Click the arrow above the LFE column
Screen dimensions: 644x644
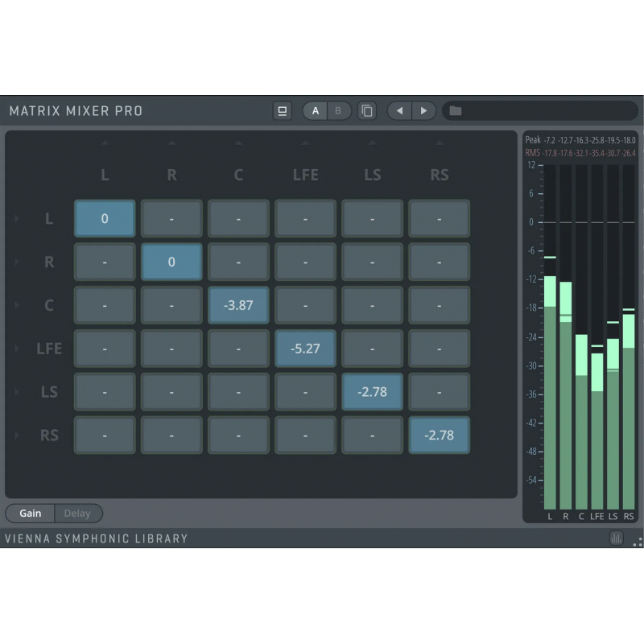(305, 144)
